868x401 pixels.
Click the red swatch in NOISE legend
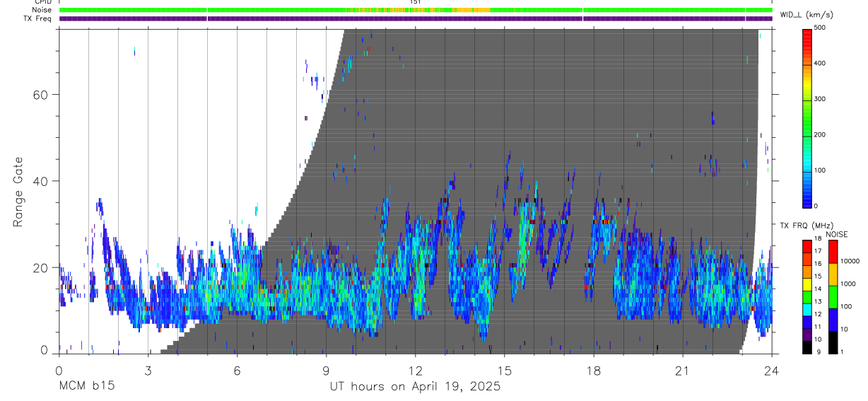832,251
